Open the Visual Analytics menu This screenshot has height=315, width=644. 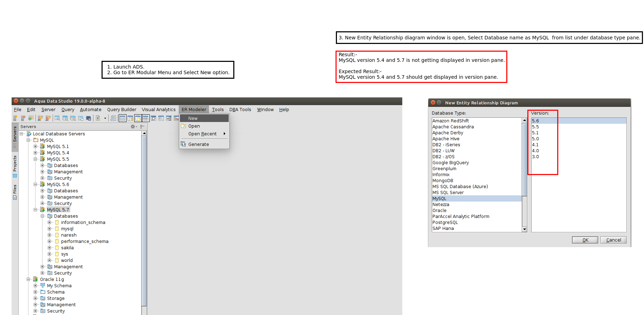[x=158, y=110]
